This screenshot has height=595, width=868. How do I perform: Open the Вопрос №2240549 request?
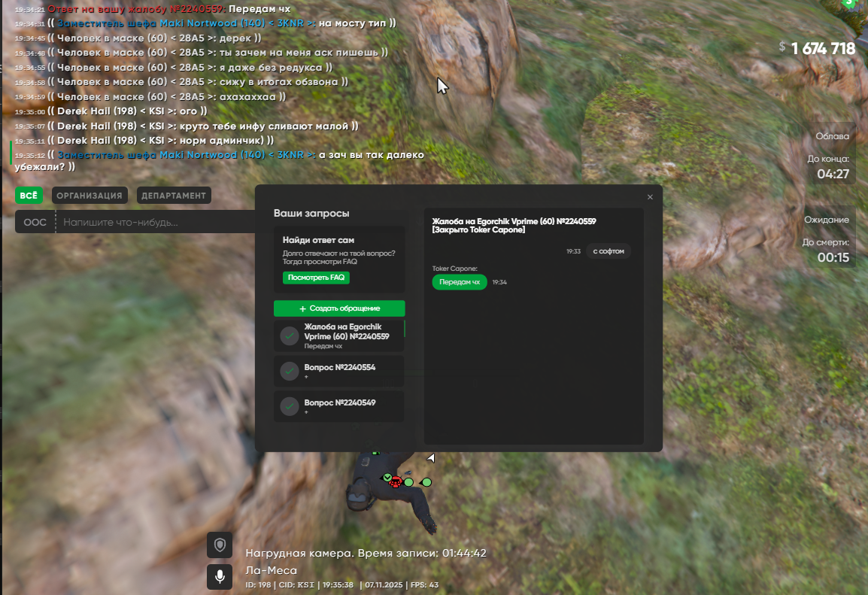tap(340, 406)
